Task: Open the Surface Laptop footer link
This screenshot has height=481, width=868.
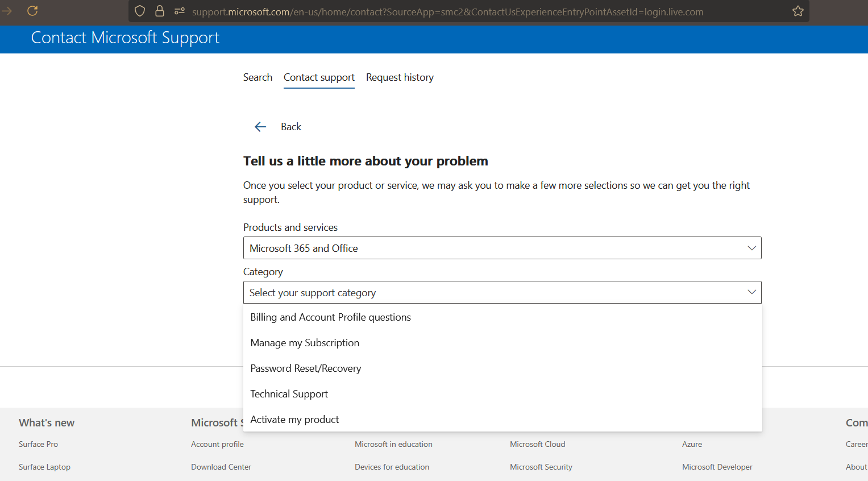Action: [x=44, y=467]
